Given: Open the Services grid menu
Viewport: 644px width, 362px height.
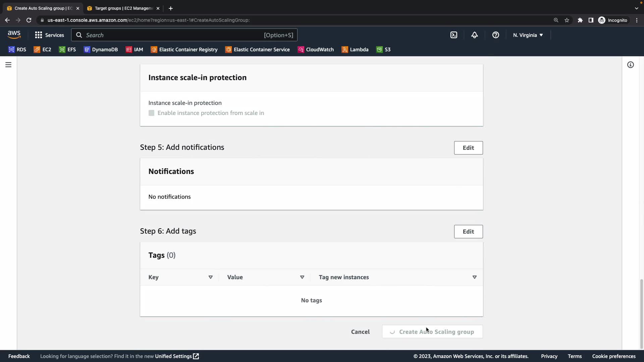Looking at the screenshot, I should [x=49, y=35].
